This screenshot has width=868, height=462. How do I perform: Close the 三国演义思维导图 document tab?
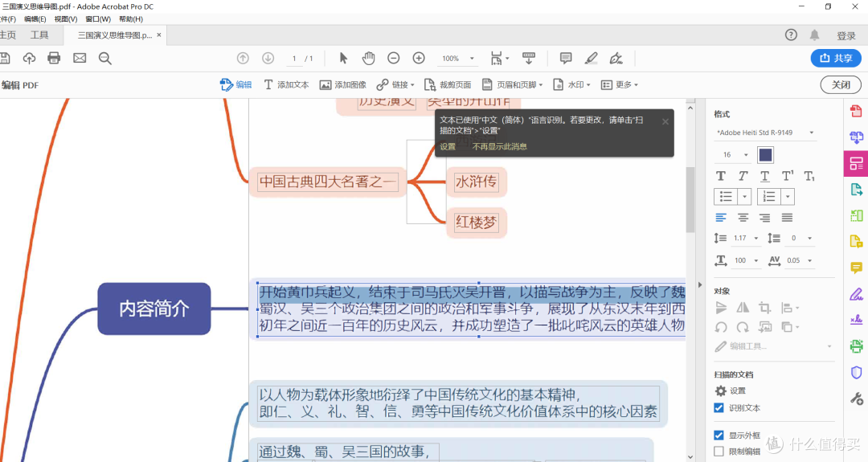click(x=159, y=35)
